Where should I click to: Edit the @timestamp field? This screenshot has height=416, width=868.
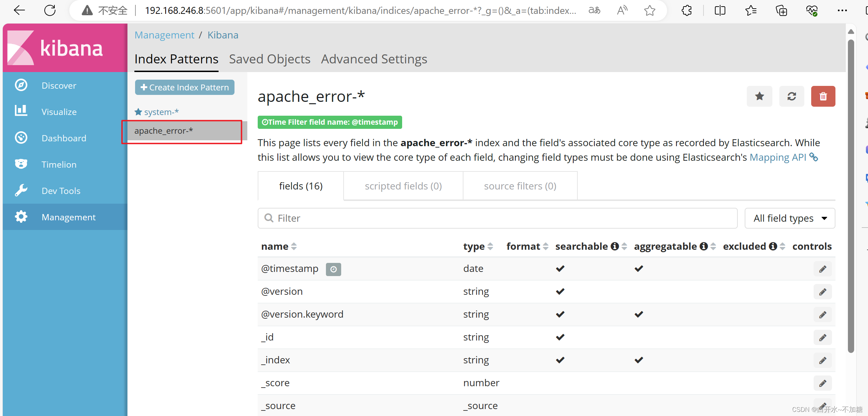(823, 269)
